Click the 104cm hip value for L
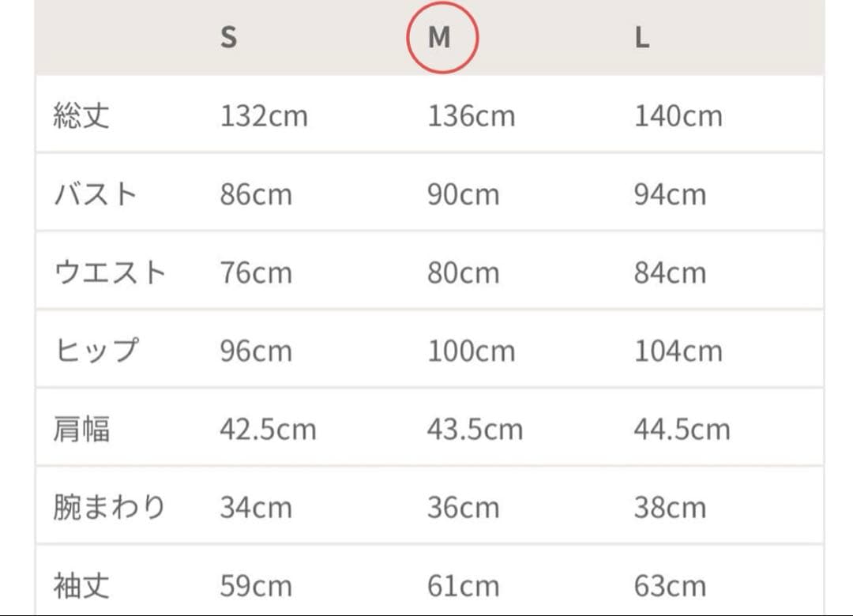The width and height of the screenshot is (853, 616). pyautogui.click(x=678, y=351)
